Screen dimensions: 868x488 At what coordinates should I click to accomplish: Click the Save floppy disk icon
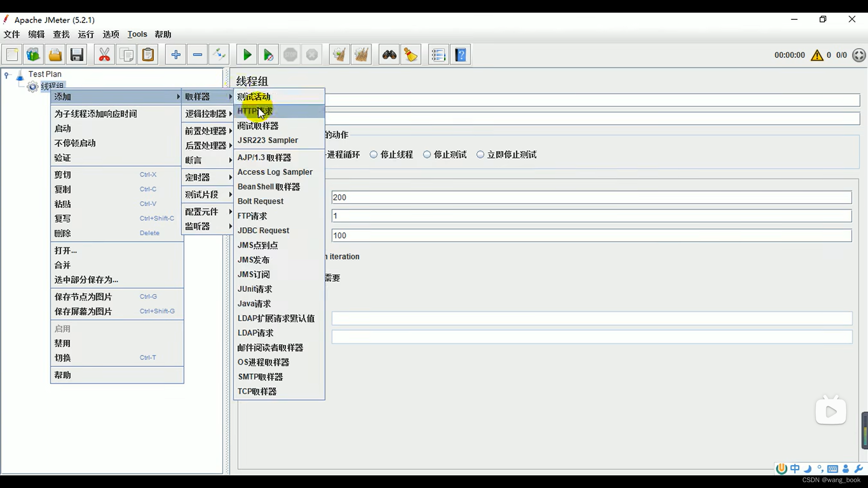[77, 55]
